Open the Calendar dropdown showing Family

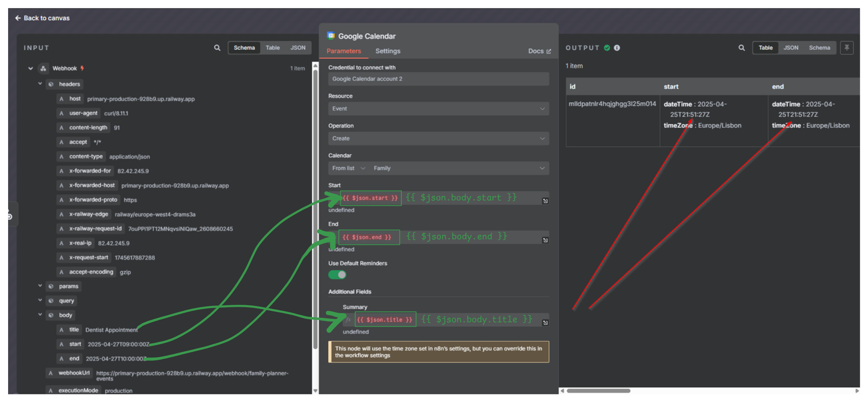[459, 168]
